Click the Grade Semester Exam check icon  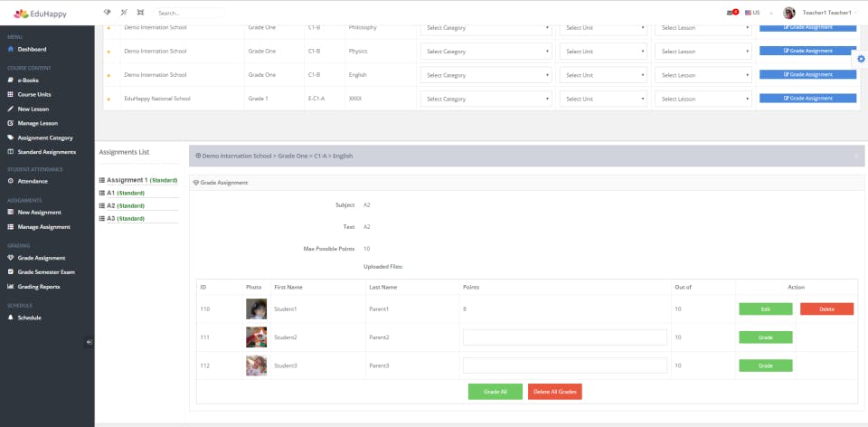[x=11, y=272]
